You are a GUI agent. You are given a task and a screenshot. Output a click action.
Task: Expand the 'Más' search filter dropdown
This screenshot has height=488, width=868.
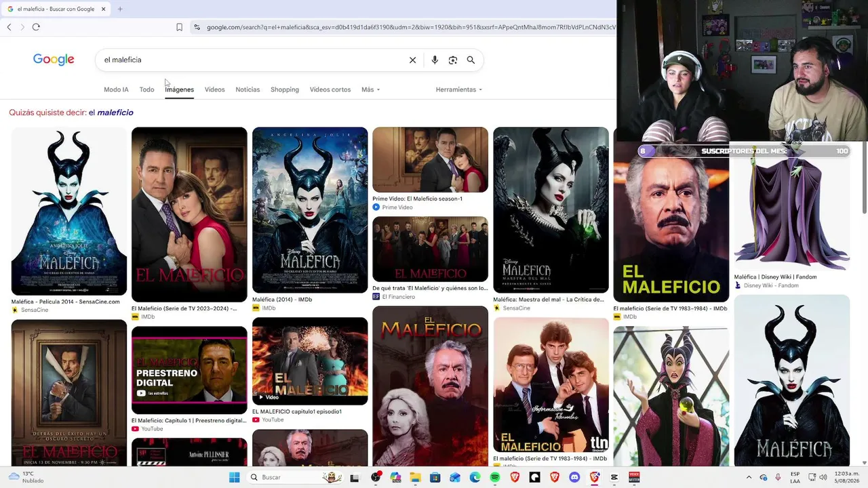370,89
